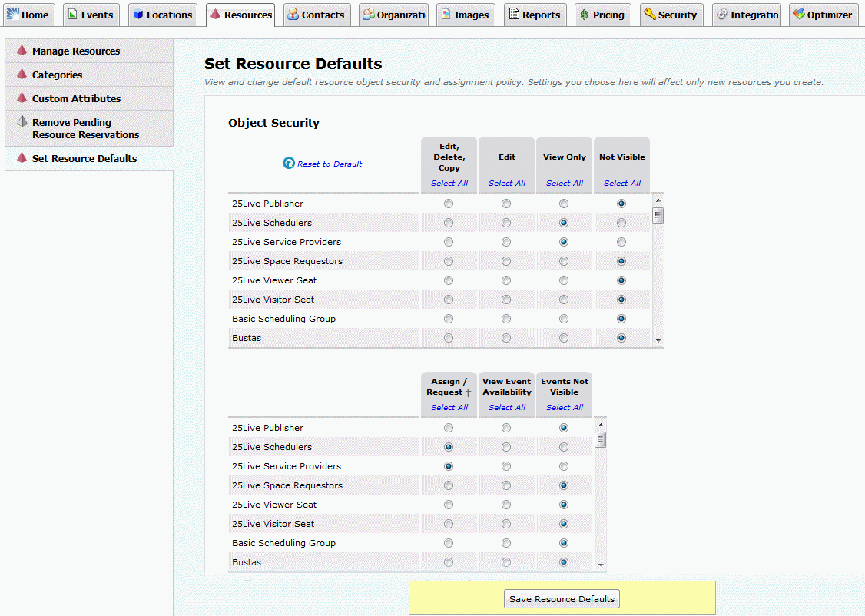This screenshot has height=616, width=865.
Task: Click the Pricing dollar icon
Action: tap(585, 15)
